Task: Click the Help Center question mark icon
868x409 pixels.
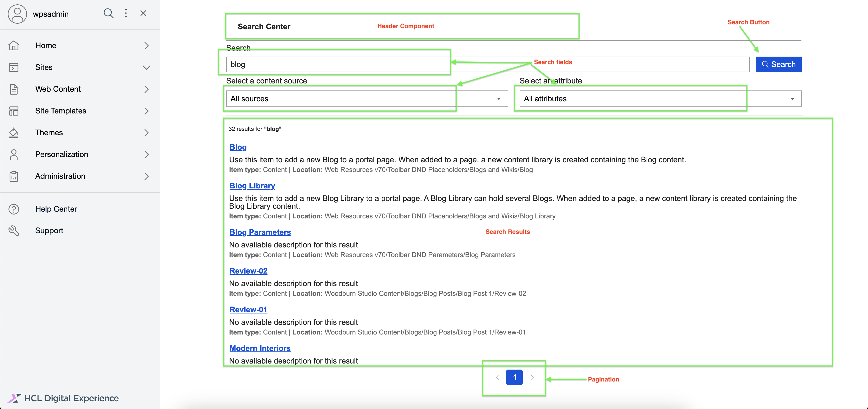Action: coord(14,209)
